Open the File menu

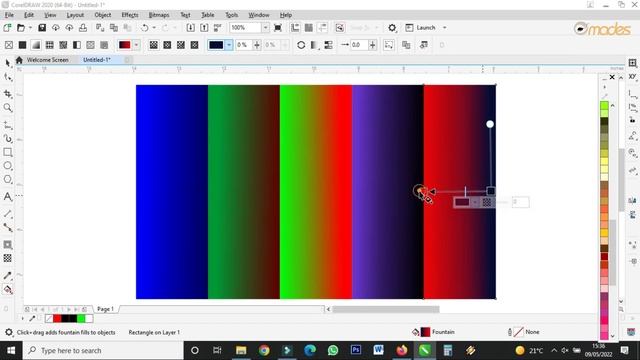pos(9,15)
